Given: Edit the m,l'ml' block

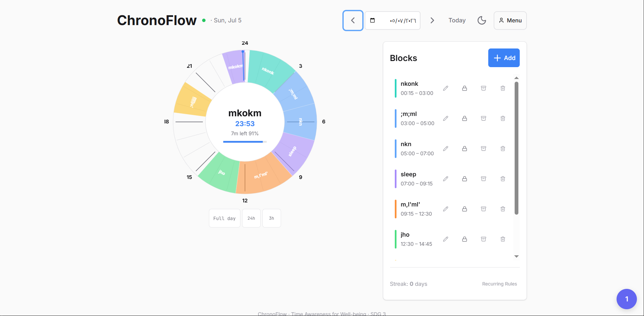Looking at the screenshot, I should 446,209.
